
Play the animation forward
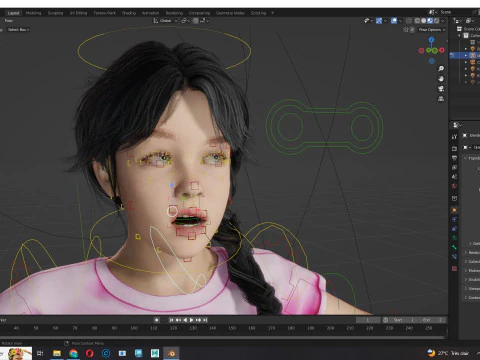(192, 320)
